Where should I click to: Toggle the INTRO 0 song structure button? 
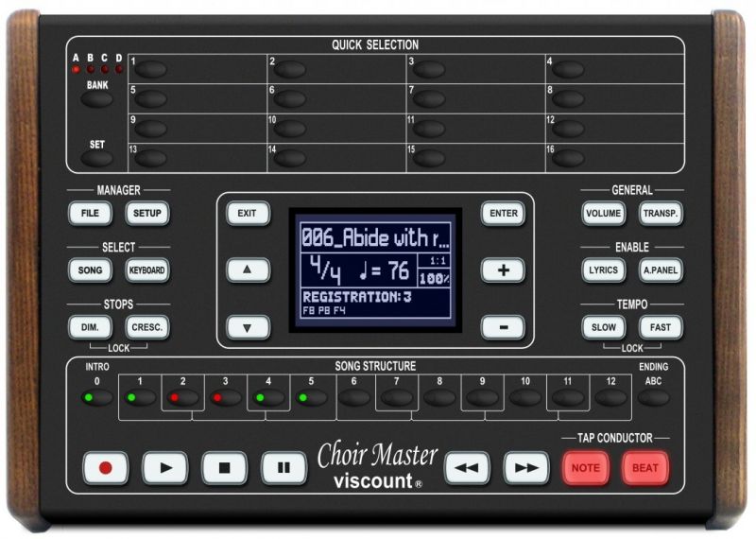coord(97,398)
